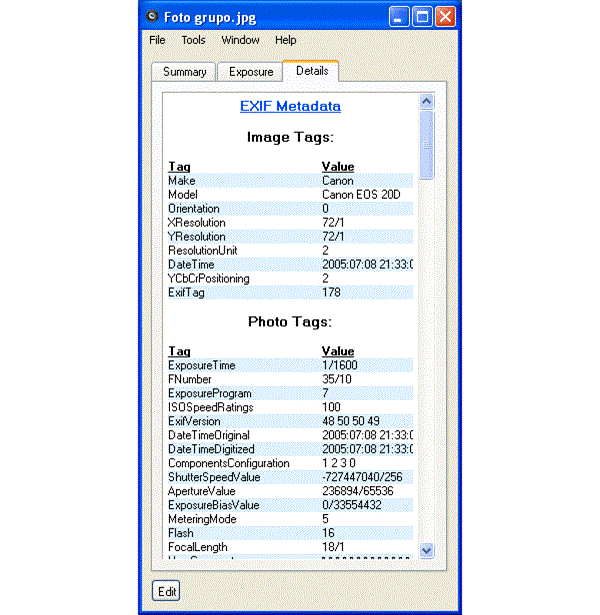
Task: Click ExifVersion value 48 50 50 49
Action: [x=351, y=421]
